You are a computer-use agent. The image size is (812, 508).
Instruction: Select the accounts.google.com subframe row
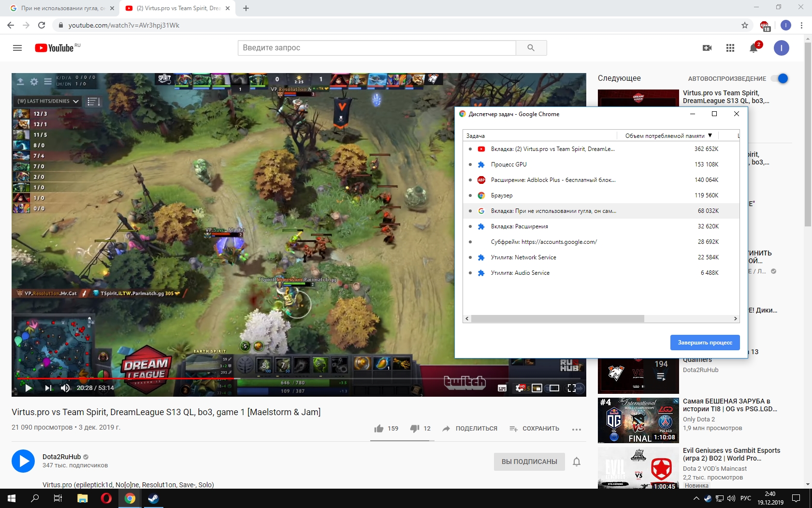(x=601, y=242)
